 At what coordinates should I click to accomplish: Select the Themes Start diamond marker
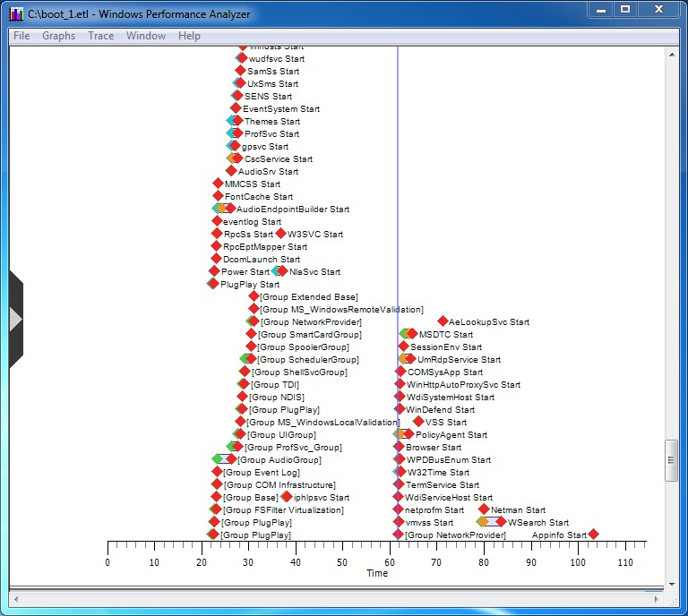(237, 121)
